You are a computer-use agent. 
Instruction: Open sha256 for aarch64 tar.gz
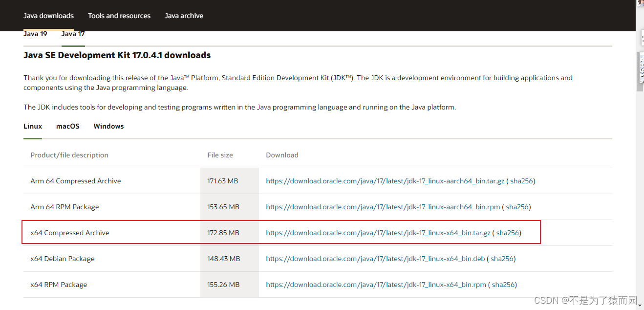tap(521, 181)
